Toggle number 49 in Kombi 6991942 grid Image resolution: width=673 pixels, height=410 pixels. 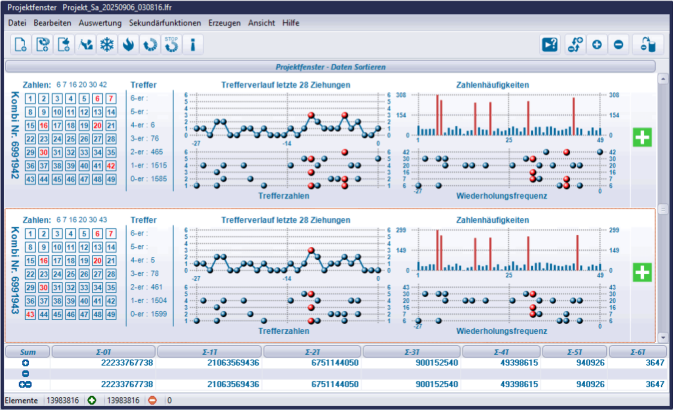pos(111,179)
